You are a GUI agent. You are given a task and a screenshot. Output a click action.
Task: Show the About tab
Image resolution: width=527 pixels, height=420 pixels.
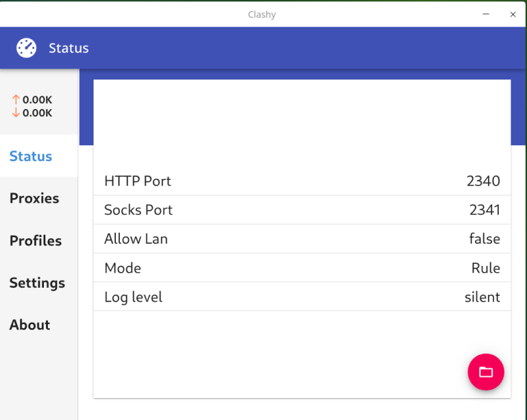[x=29, y=325]
